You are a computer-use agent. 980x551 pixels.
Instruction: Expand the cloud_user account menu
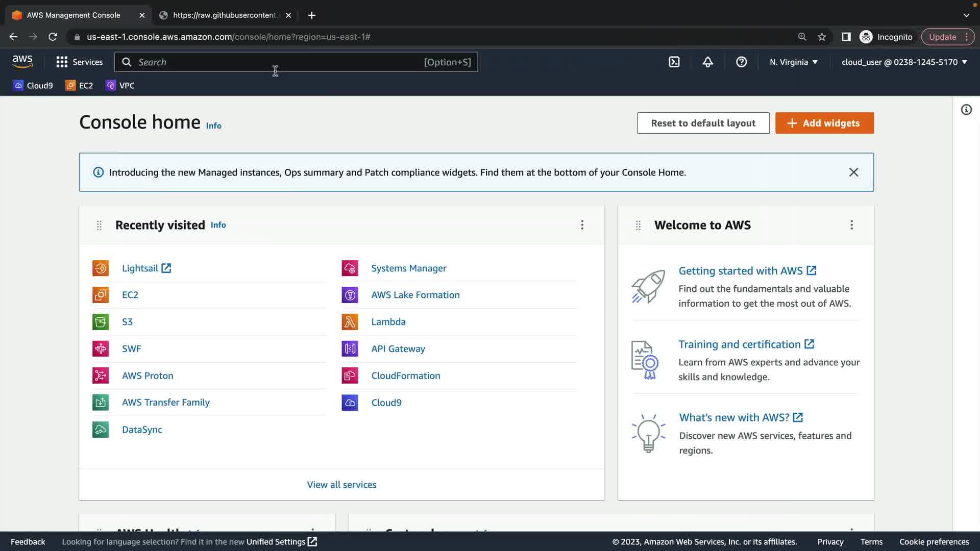[x=904, y=62]
